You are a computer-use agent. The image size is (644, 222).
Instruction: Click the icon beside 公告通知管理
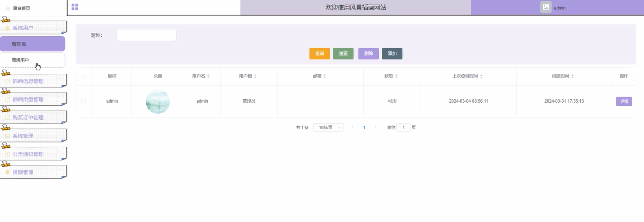pos(7,154)
